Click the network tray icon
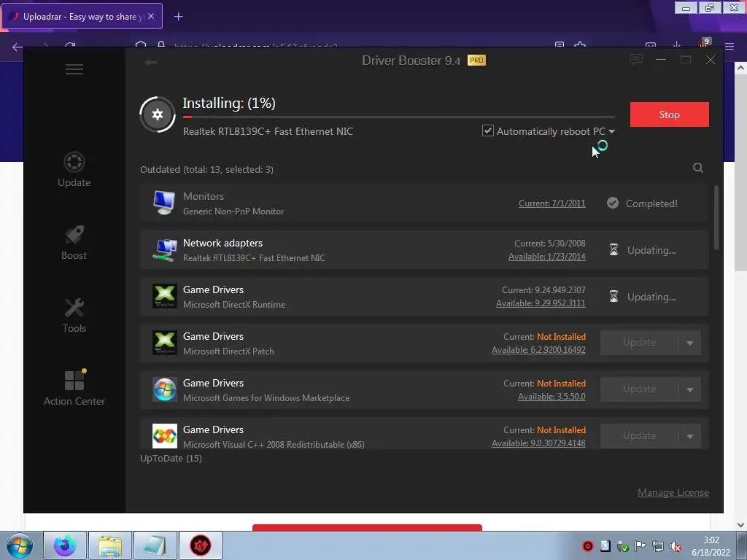Screen dimensions: 747x560 pyautogui.click(x=658, y=547)
